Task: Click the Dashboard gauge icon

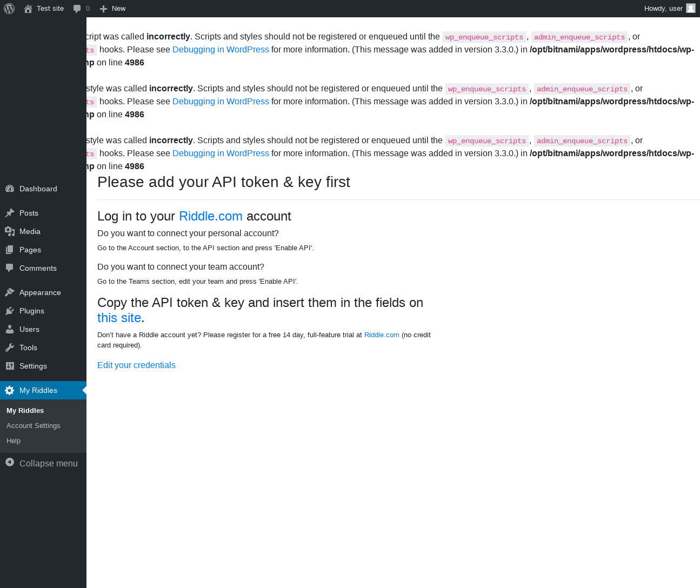Action: [10, 189]
